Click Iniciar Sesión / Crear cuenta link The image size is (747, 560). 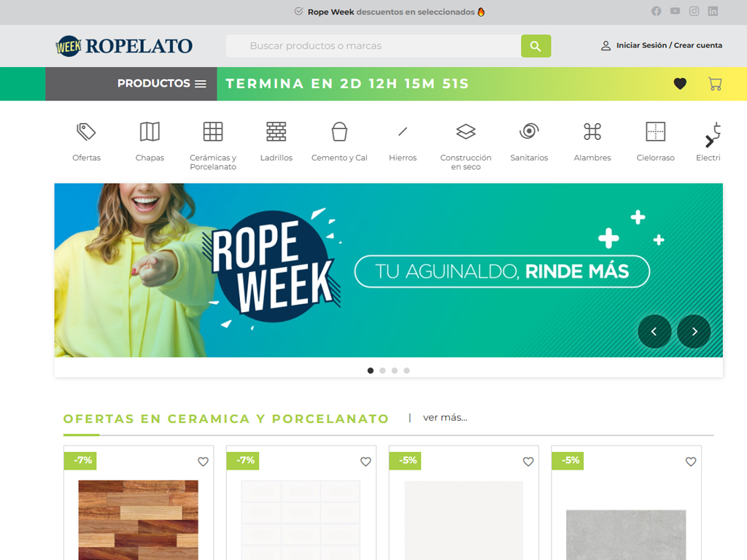(669, 46)
